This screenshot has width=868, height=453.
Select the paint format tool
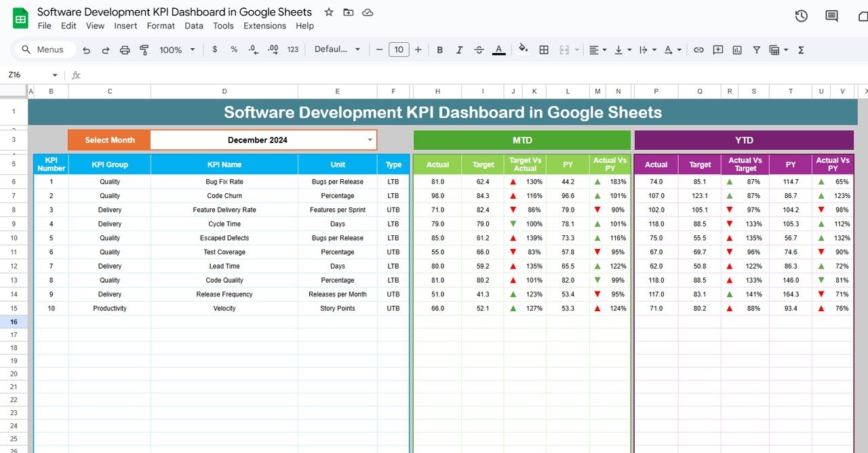click(x=144, y=50)
